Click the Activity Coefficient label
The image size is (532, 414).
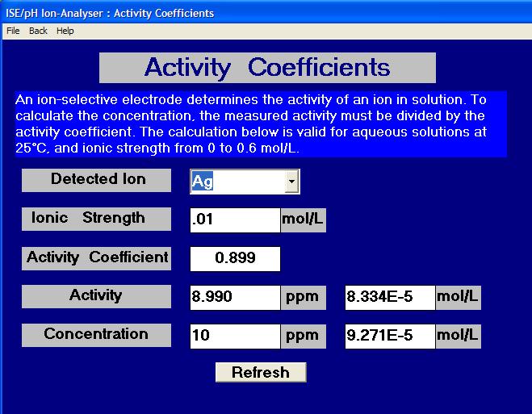click(x=96, y=258)
